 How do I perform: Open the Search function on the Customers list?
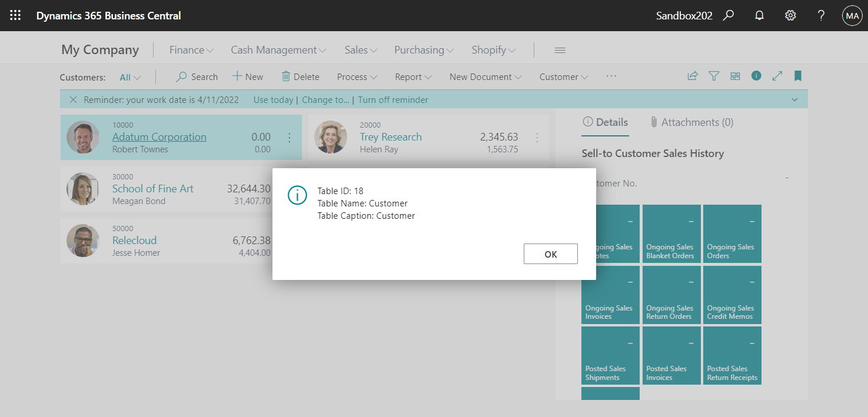click(x=197, y=76)
